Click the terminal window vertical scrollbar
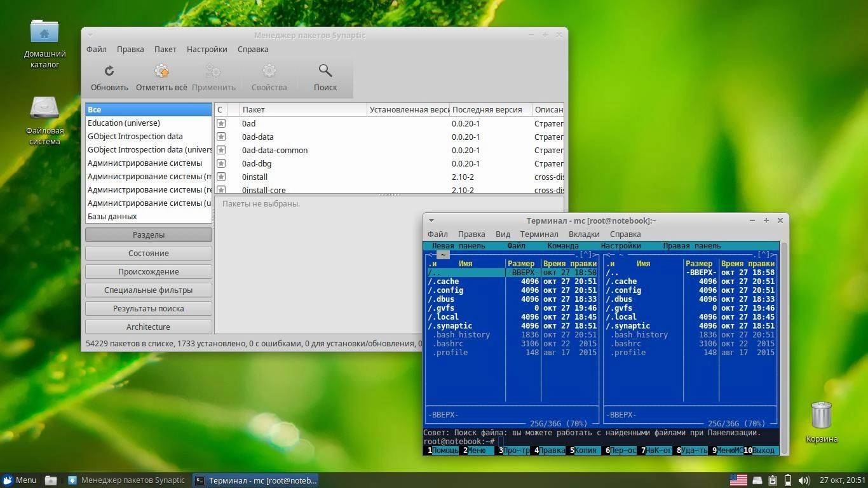This screenshot has height=488, width=868. (x=783, y=348)
